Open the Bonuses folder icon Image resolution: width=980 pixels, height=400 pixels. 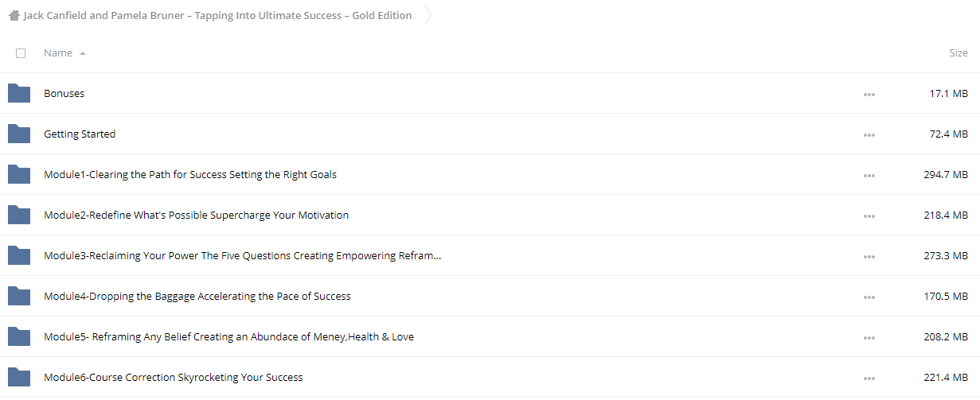(19, 93)
